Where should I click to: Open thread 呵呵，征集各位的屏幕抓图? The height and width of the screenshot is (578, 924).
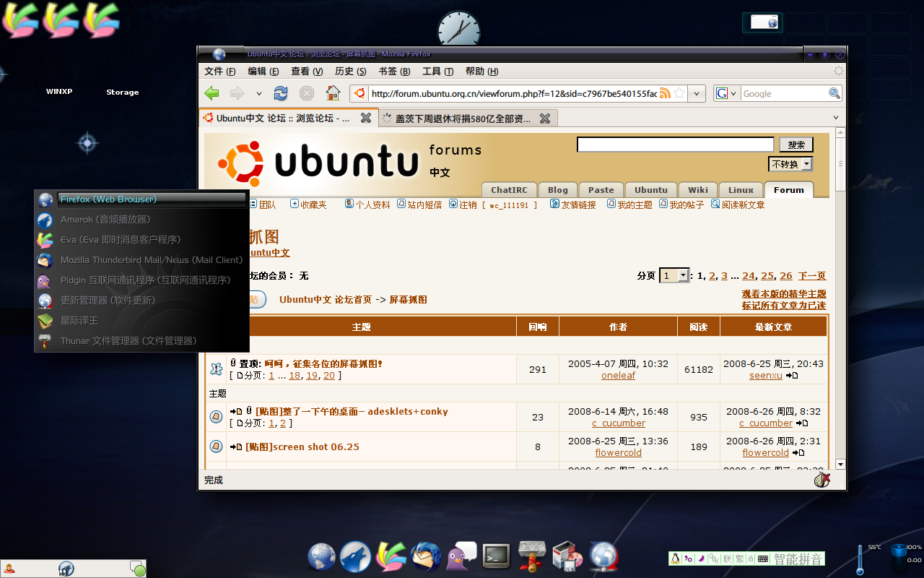323,364
